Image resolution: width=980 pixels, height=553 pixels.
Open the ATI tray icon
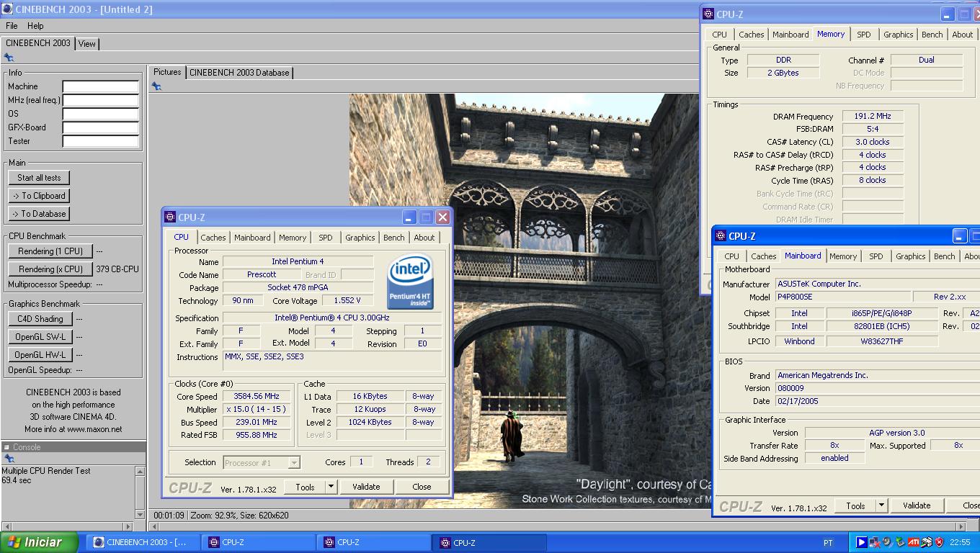click(913, 542)
